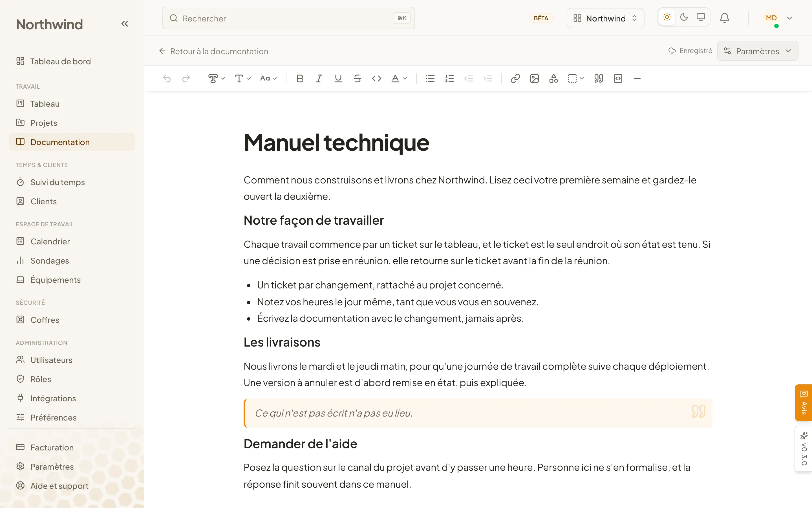Insert an image
The height and width of the screenshot is (508, 812).
534,79
